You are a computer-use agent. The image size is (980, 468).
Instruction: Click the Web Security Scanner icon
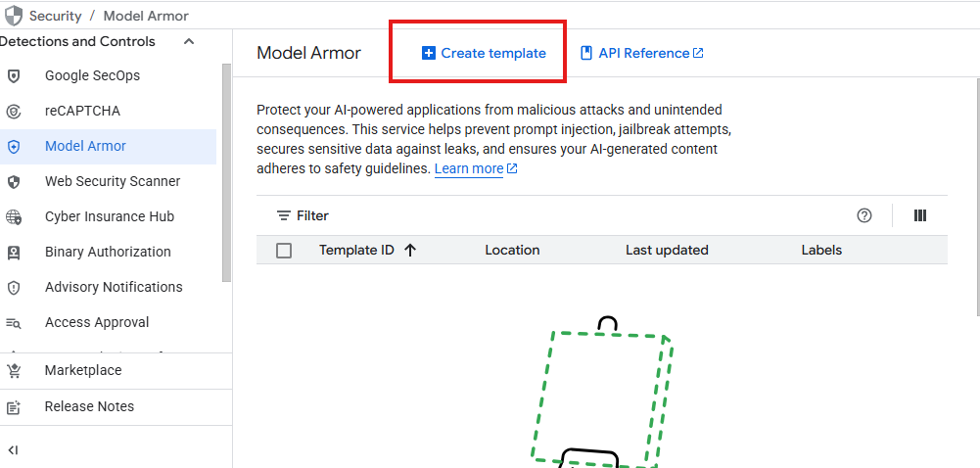pyautogui.click(x=13, y=182)
